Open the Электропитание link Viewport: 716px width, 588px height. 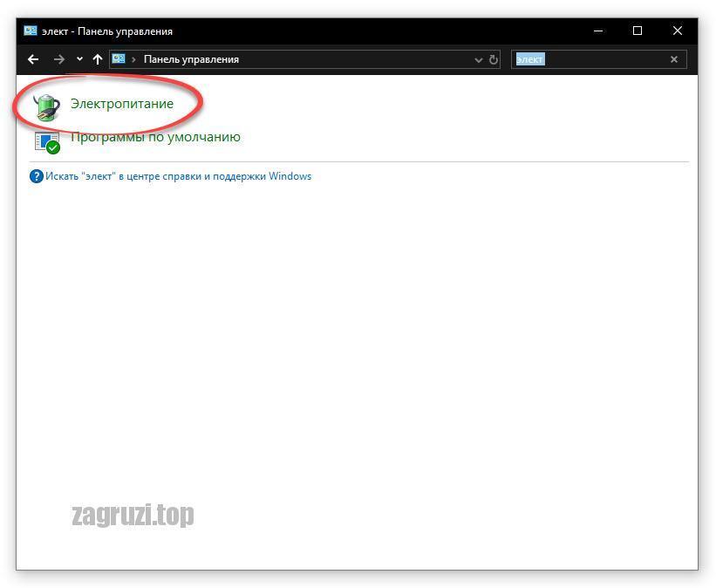[x=122, y=104]
